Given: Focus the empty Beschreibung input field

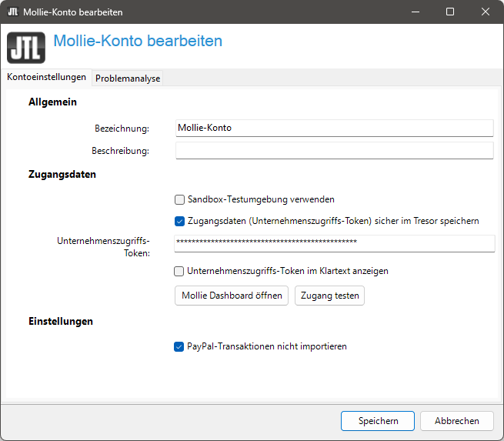Looking at the screenshot, I should [334, 151].
